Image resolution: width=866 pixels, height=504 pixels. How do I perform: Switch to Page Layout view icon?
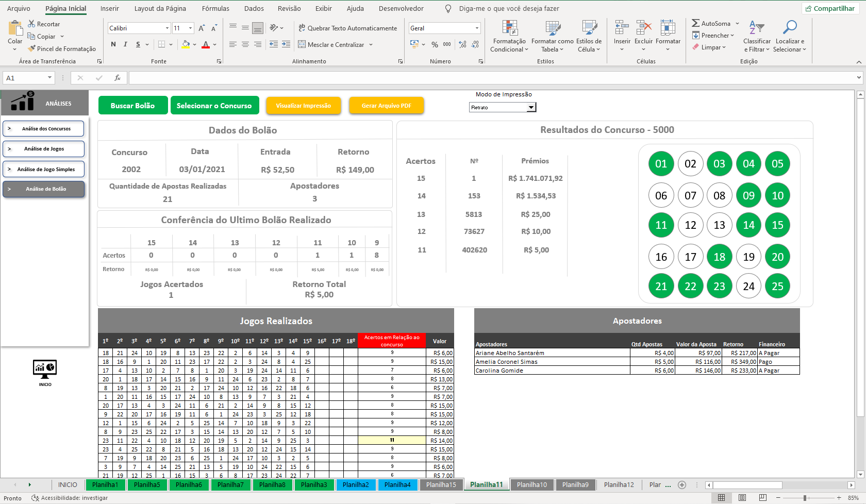742,498
